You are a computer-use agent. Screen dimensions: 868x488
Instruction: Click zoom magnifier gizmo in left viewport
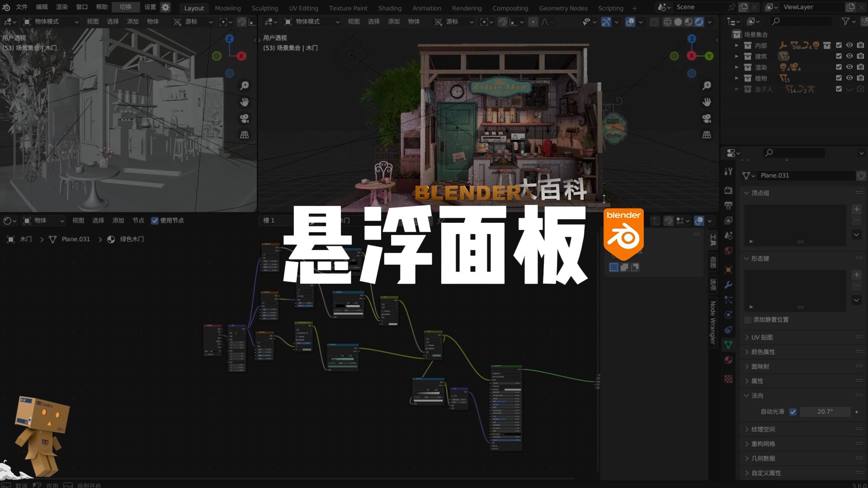click(x=244, y=85)
